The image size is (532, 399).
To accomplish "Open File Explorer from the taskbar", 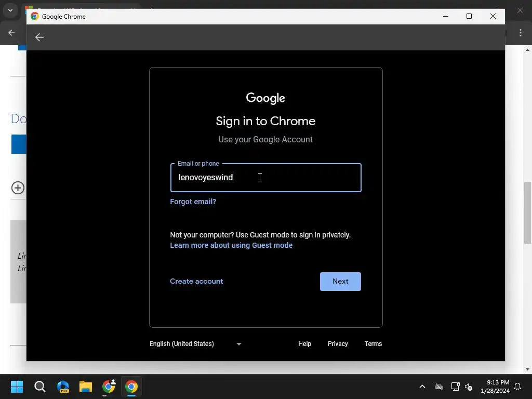I will coord(86,387).
